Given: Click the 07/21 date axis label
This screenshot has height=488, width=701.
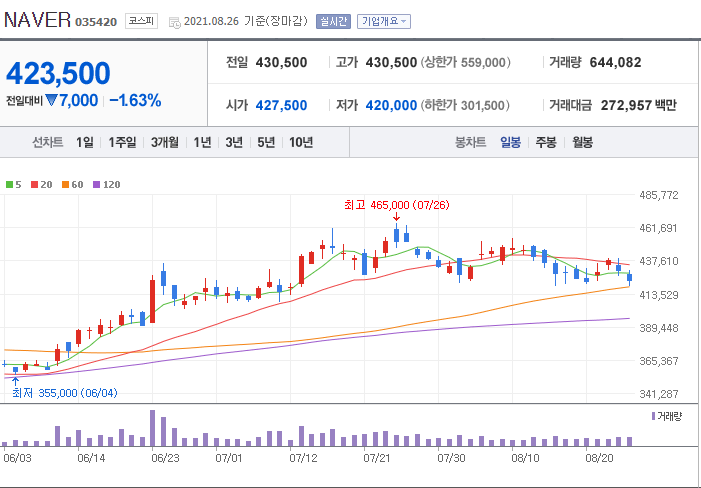Looking at the screenshot, I should coord(377,458).
